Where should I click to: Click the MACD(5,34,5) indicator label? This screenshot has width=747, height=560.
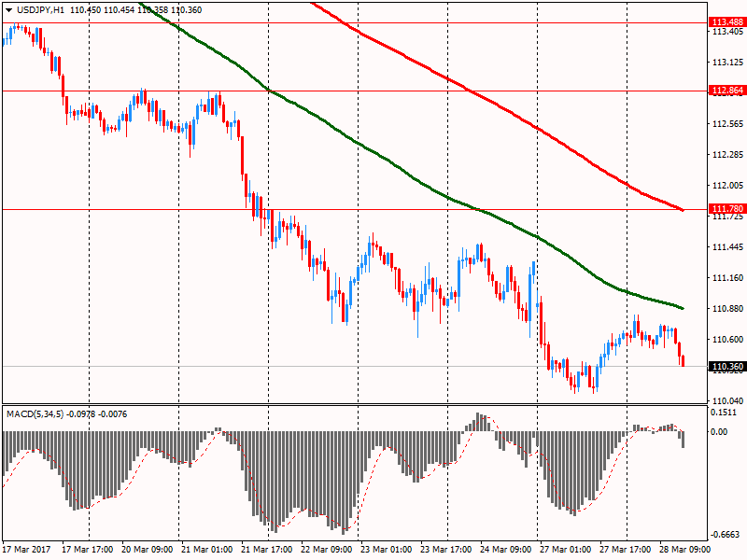click(x=35, y=414)
